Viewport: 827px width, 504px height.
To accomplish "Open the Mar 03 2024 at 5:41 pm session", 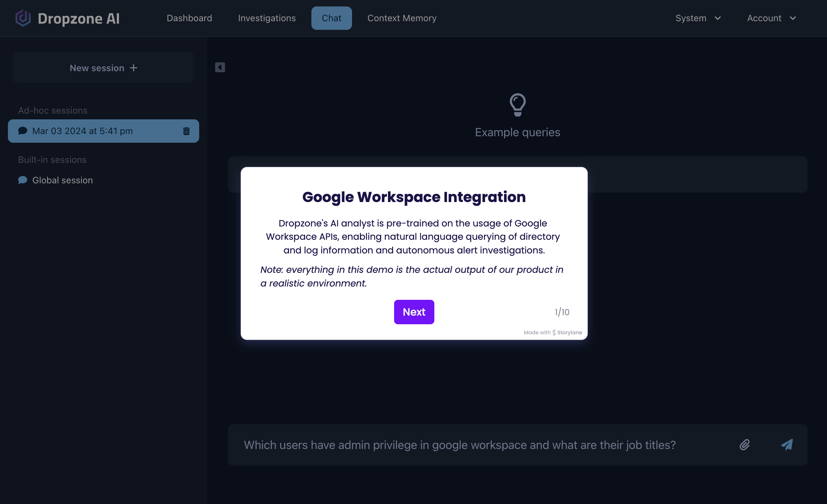I will [x=104, y=131].
